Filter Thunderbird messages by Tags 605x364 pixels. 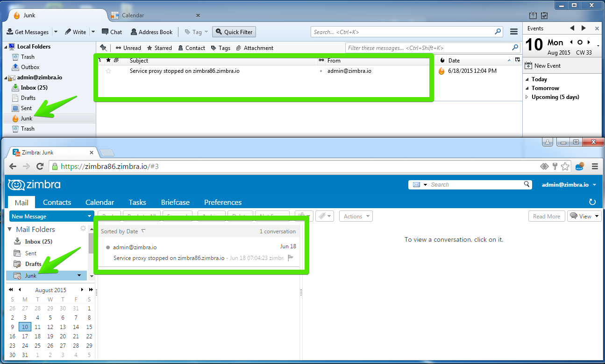221,48
